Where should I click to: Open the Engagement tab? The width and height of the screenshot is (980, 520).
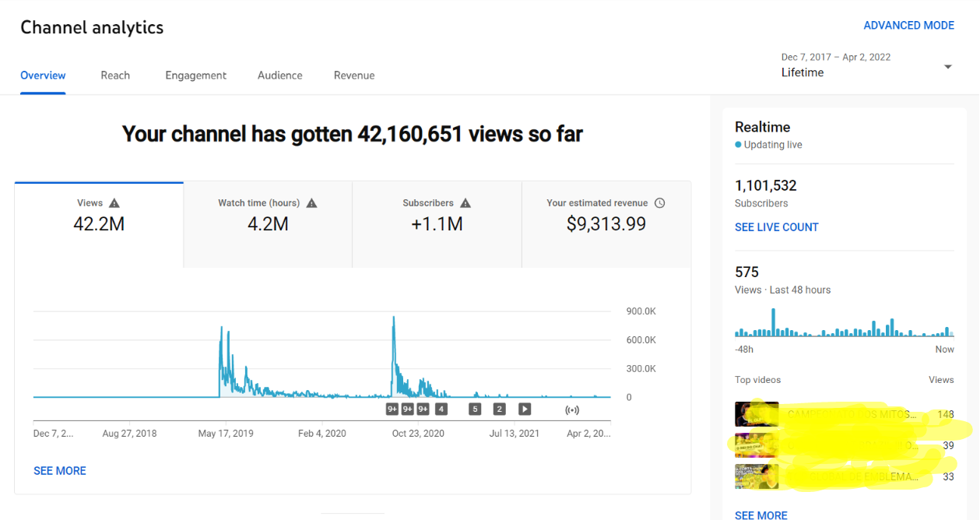click(195, 76)
